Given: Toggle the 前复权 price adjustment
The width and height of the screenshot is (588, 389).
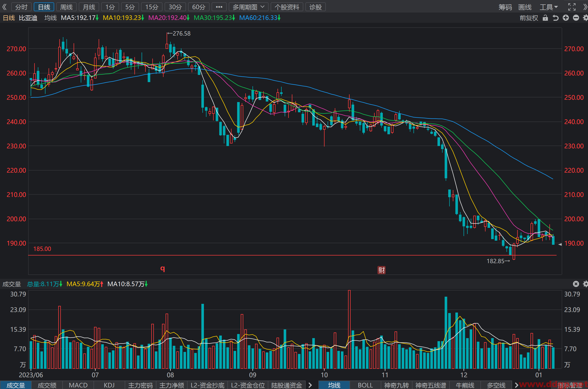Looking at the screenshot, I should 529,18.
